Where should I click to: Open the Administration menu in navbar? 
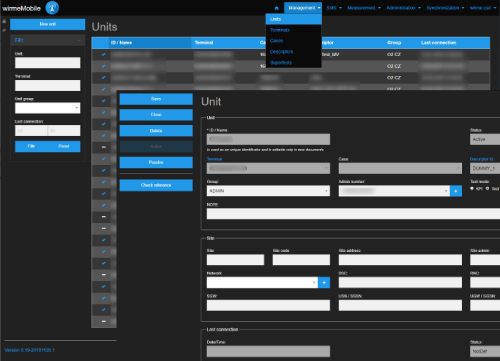point(403,8)
